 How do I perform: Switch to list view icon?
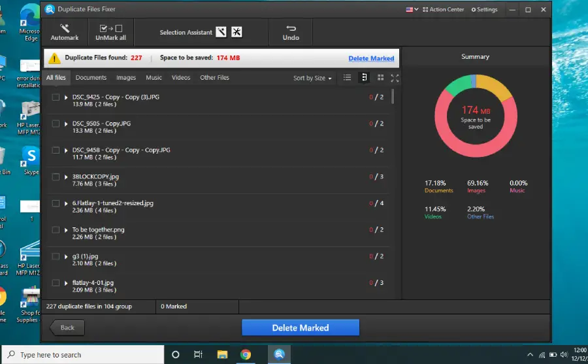[348, 78]
